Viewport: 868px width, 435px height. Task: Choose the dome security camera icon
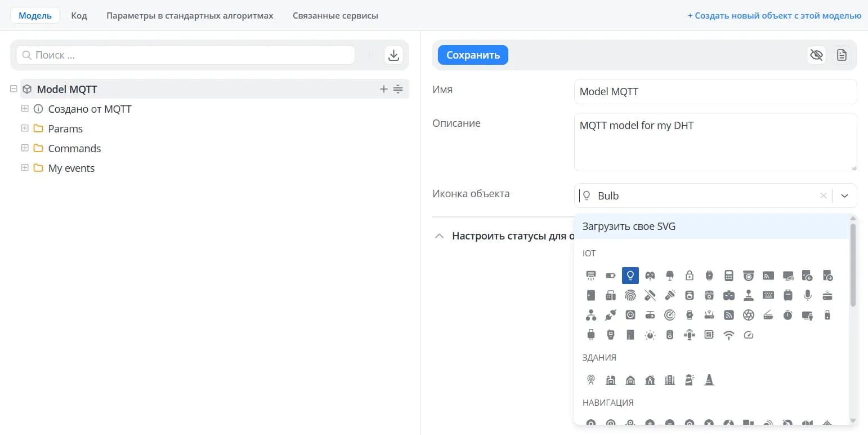coord(749,276)
